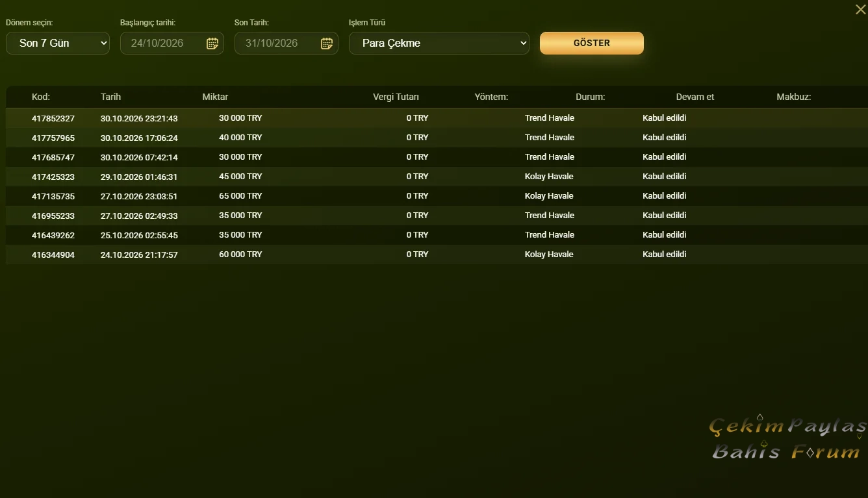Open the end date calendar icon
Viewport: 868px width, 498px height.
pyautogui.click(x=327, y=44)
